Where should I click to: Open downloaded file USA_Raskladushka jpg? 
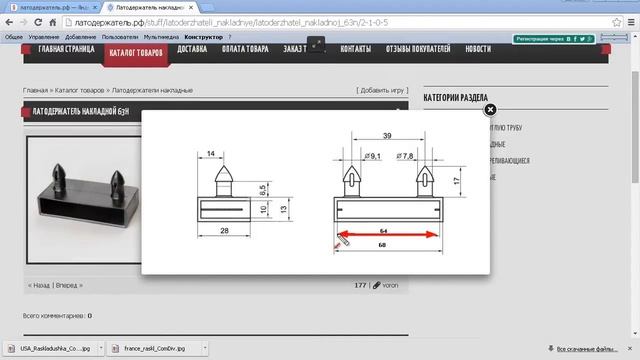click(51, 349)
